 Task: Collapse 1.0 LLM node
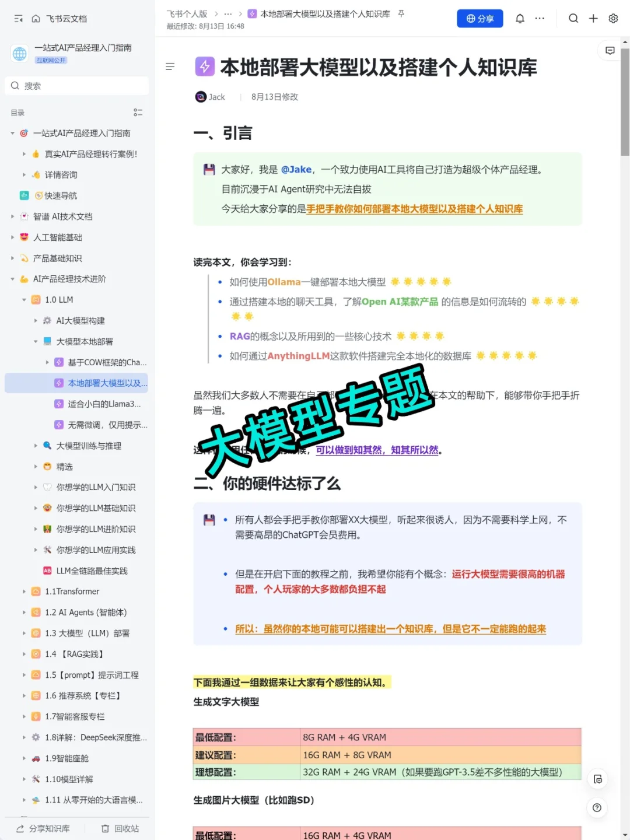[24, 300]
